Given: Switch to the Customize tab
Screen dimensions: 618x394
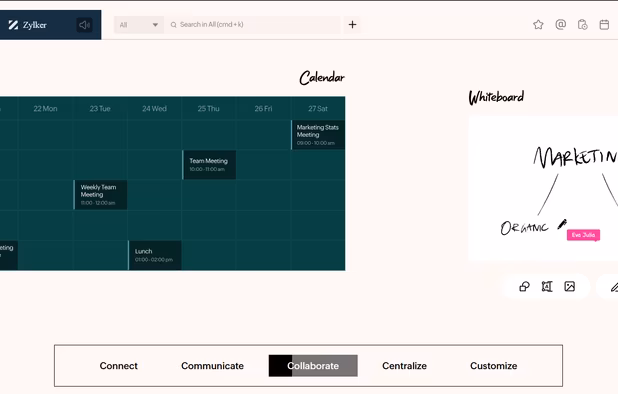Looking at the screenshot, I should (x=493, y=366).
